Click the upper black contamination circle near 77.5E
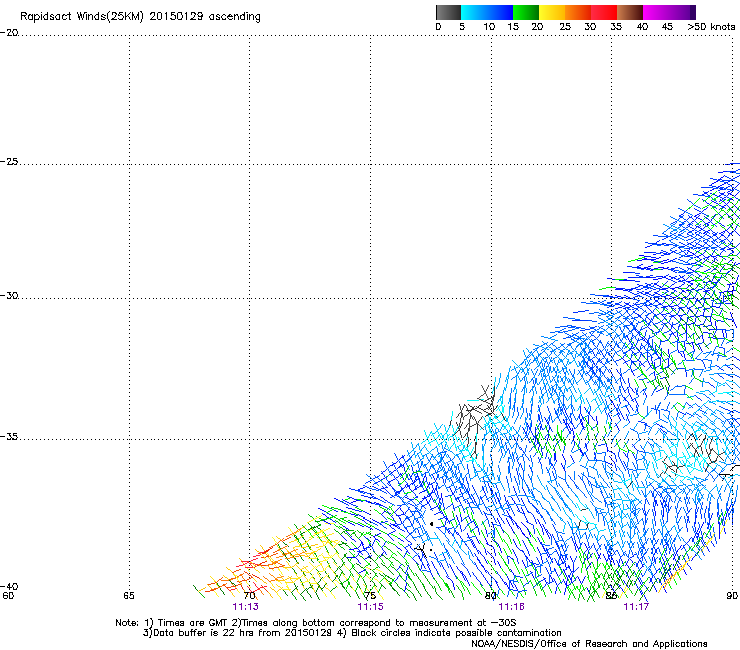Viewport: 740px width, 650px height. pos(431,524)
